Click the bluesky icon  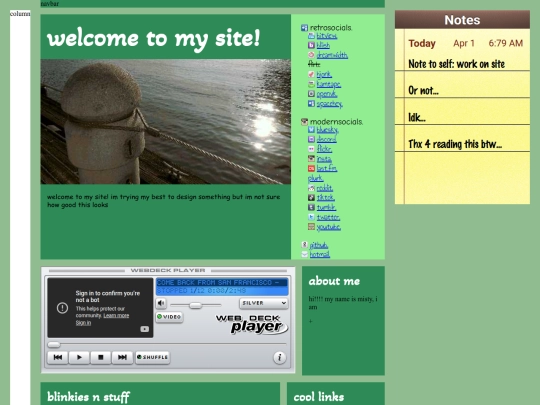click(x=311, y=129)
